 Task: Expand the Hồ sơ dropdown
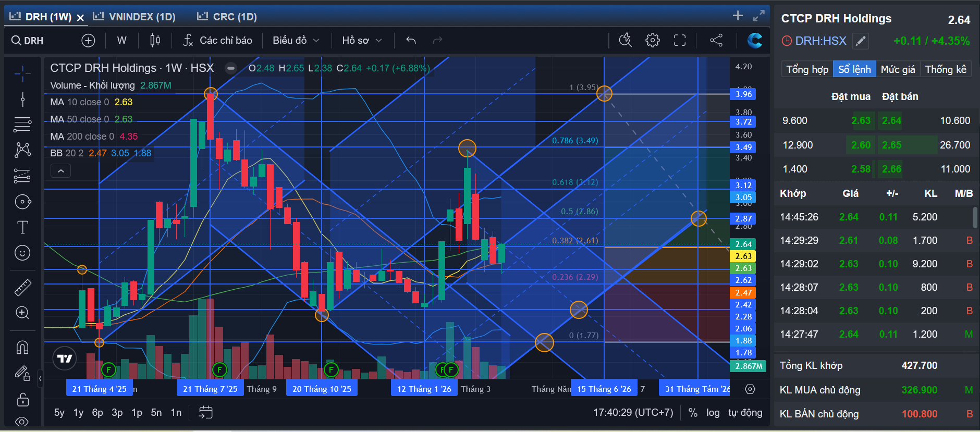click(362, 41)
